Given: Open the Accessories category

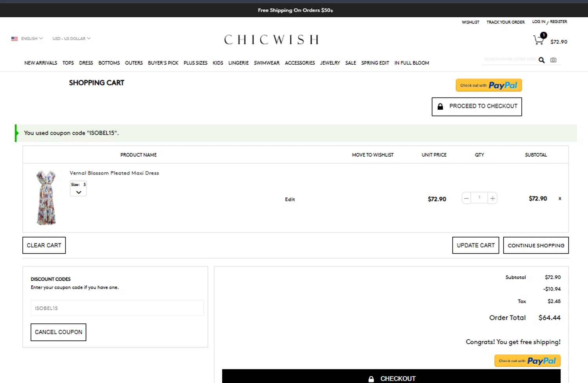Looking at the screenshot, I should [x=300, y=63].
